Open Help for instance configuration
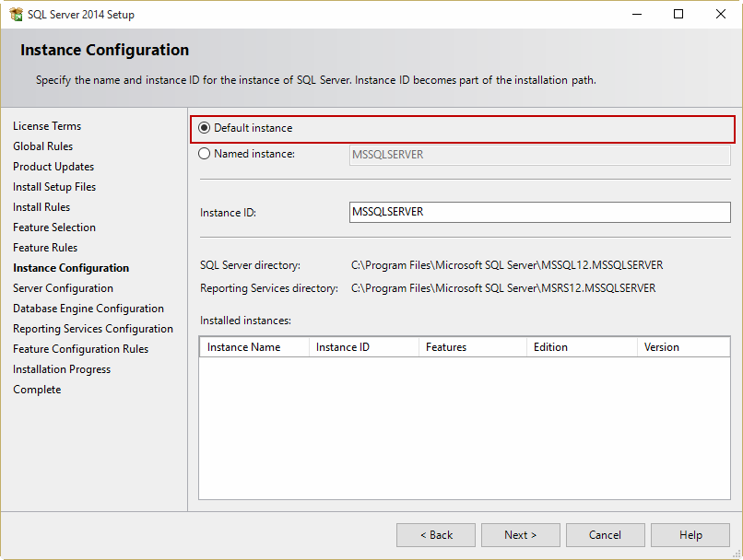 (690, 535)
